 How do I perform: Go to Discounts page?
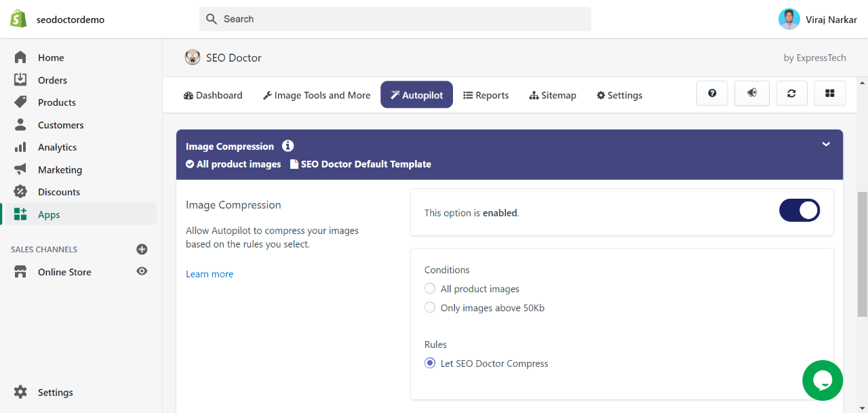click(x=59, y=192)
